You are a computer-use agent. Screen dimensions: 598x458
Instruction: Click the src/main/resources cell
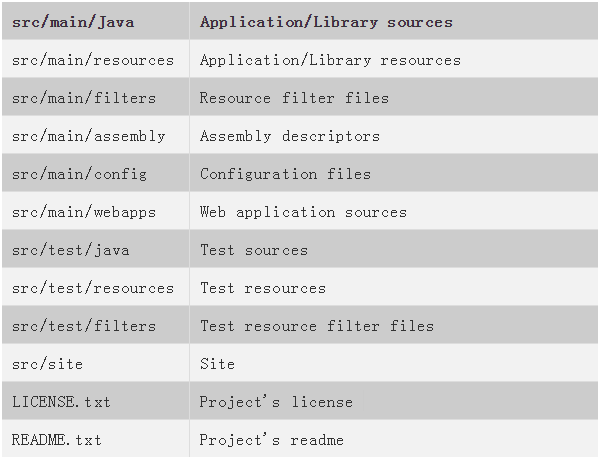coord(93,60)
